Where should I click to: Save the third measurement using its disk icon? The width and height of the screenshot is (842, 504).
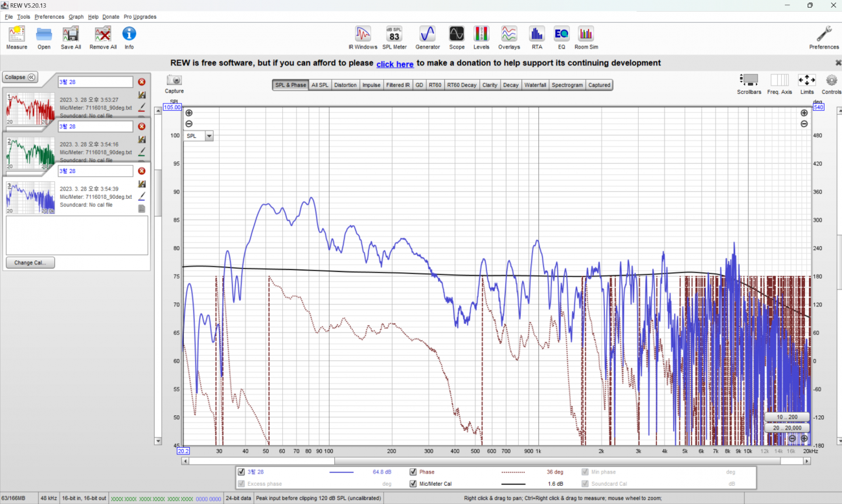(x=142, y=184)
